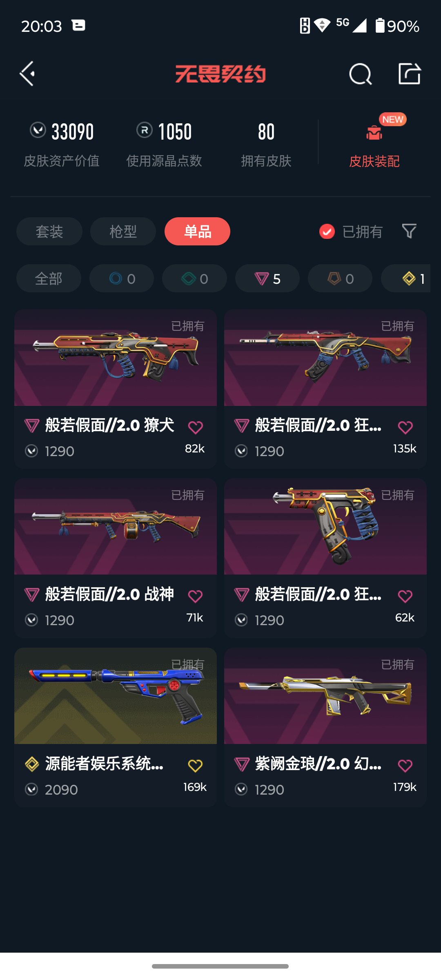Favorite the 般若假面//2.0 獠犬 skin heart
The height and width of the screenshot is (980, 441).
point(196,428)
